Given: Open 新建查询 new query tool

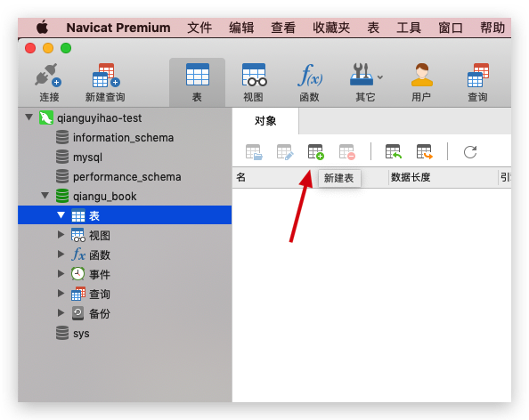Looking at the screenshot, I should pos(106,76).
